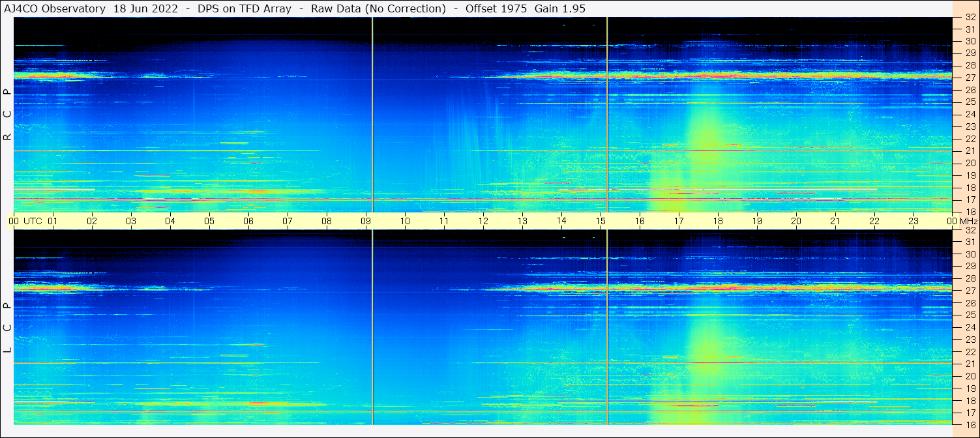Click the 30 MHz tick of RCP panel
This screenshot has height=438, width=980.
(x=970, y=41)
